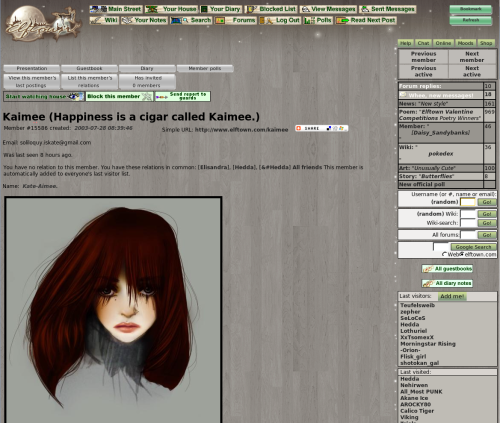Open the Shop tab
500x423 pixels.
click(486, 43)
